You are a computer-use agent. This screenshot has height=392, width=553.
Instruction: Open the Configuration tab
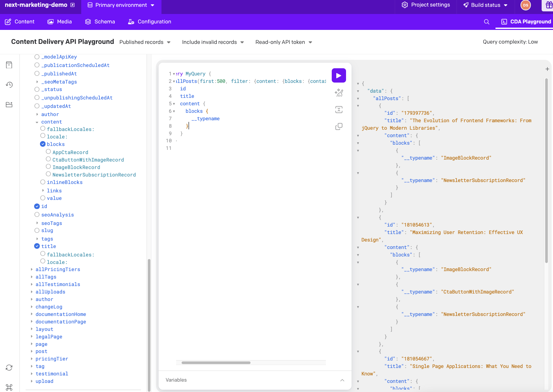click(x=150, y=22)
